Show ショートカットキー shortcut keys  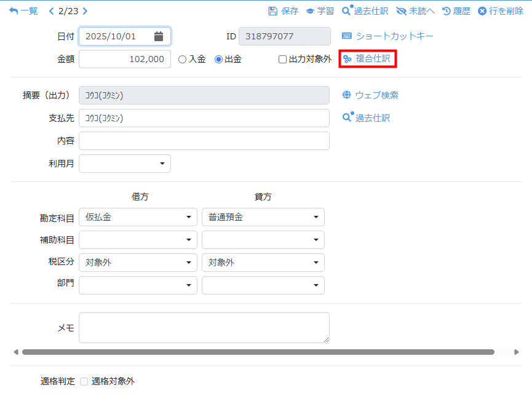click(388, 36)
